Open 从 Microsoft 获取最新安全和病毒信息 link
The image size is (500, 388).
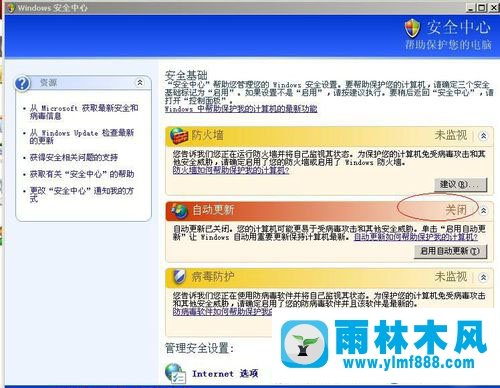coord(84,112)
